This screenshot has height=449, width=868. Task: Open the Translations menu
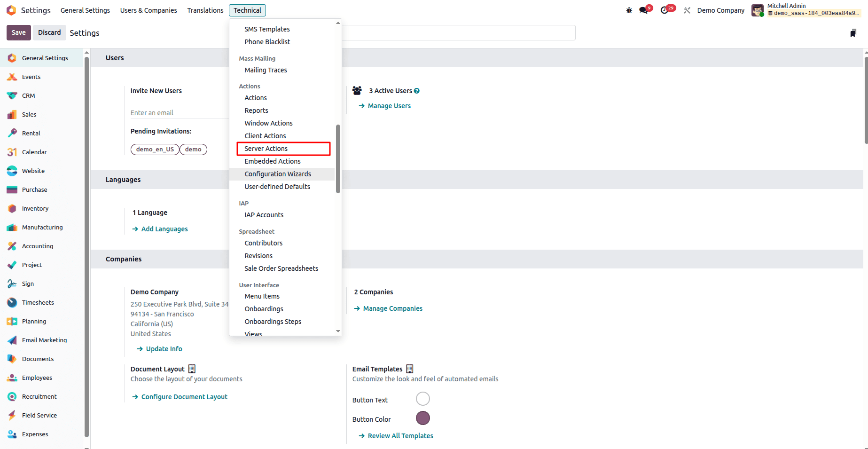pos(205,10)
